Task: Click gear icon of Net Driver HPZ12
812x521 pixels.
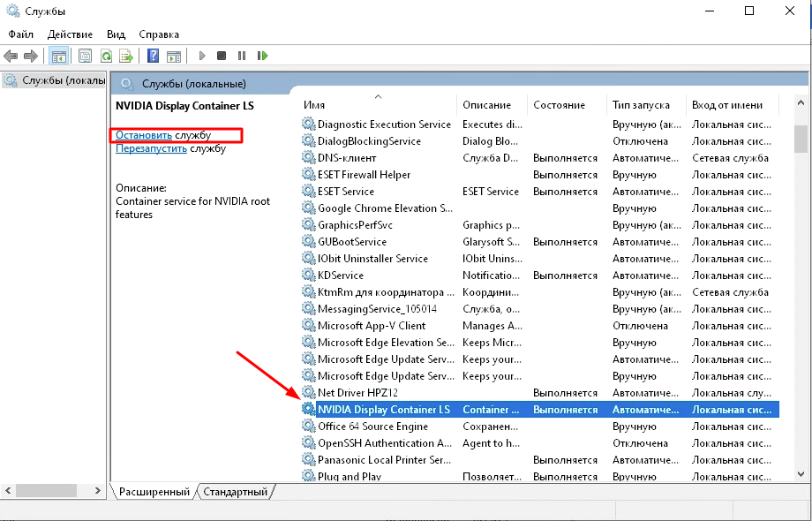Action: tap(309, 392)
